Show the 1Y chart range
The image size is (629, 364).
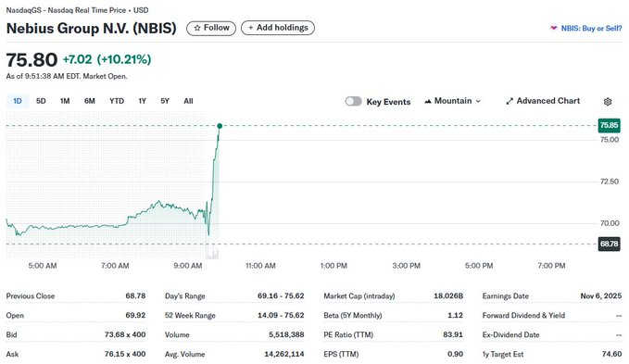142,101
